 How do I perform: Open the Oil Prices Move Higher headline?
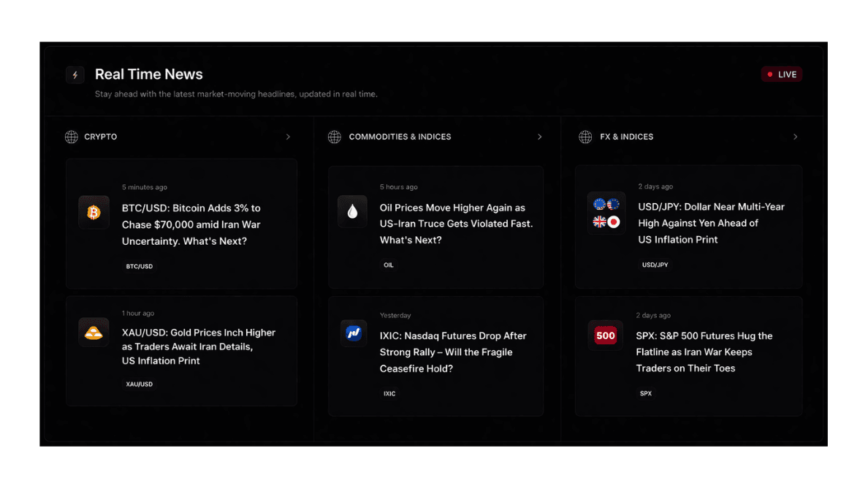pos(456,224)
